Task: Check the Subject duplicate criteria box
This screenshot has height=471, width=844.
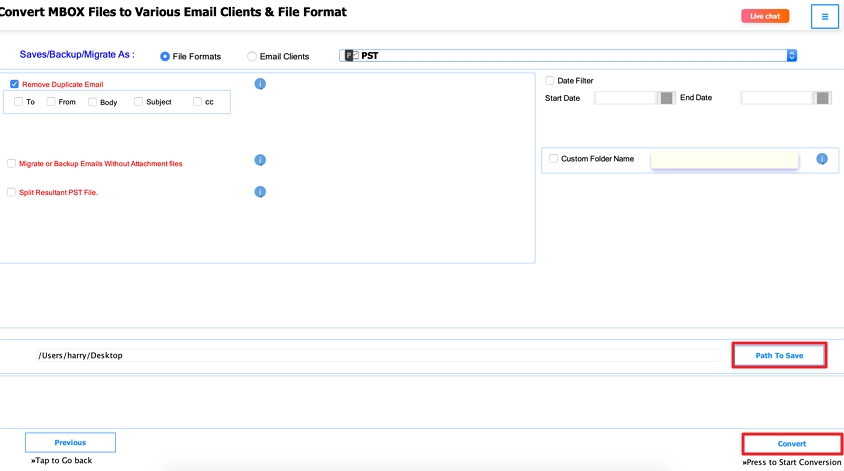Action: point(139,102)
